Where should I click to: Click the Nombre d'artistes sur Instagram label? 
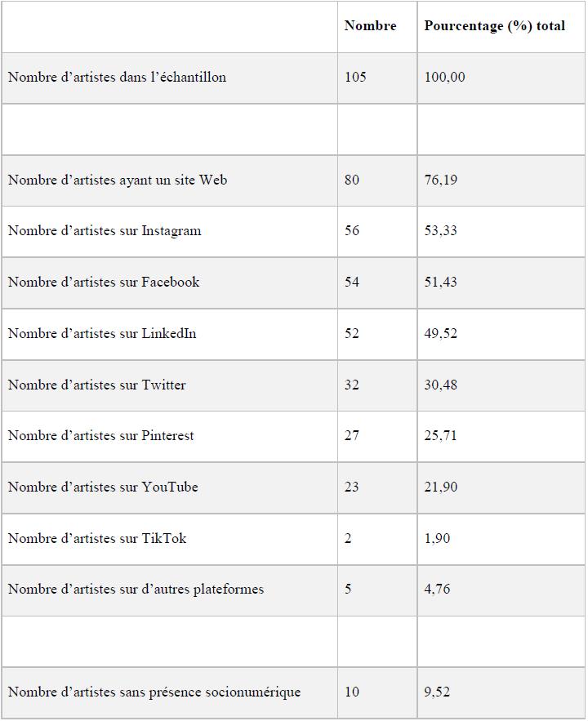pos(105,231)
